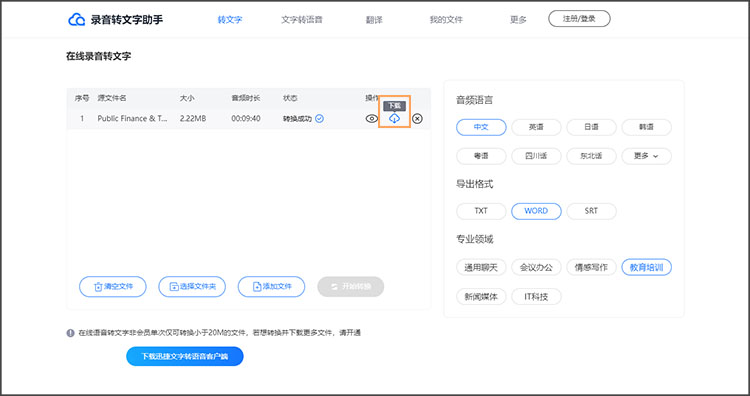Choose SRT export format

tap(591, 211)
